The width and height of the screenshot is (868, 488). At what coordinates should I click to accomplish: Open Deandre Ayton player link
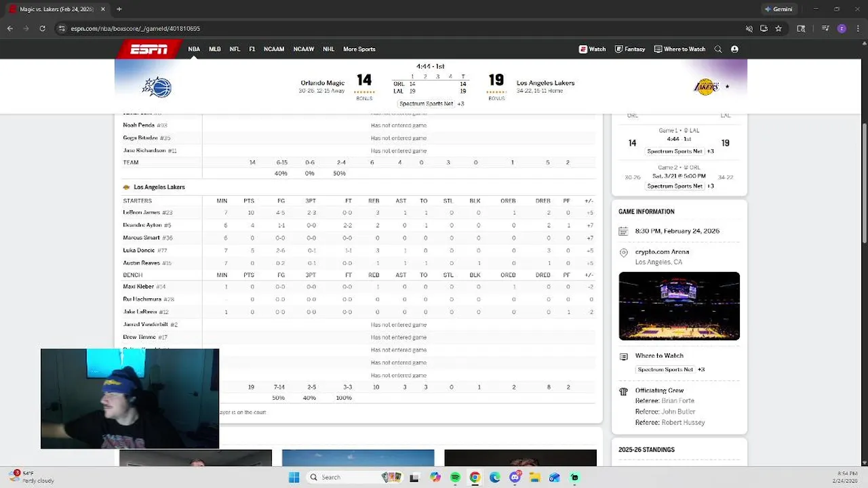(x=142, y=225)
